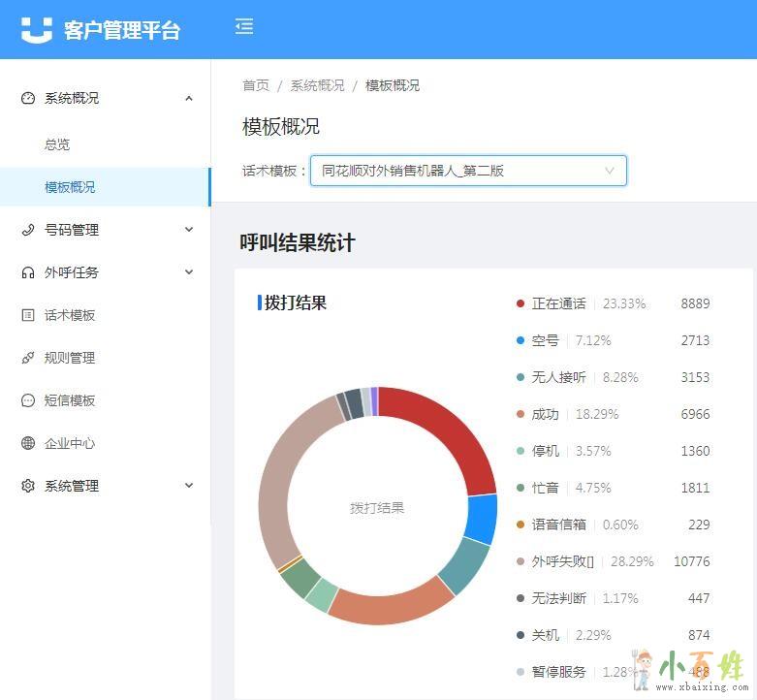The height and width of the screenshot is (700, 757).
Task: Click the sidebar collapse hamburger icon
Action: point(244,27)
